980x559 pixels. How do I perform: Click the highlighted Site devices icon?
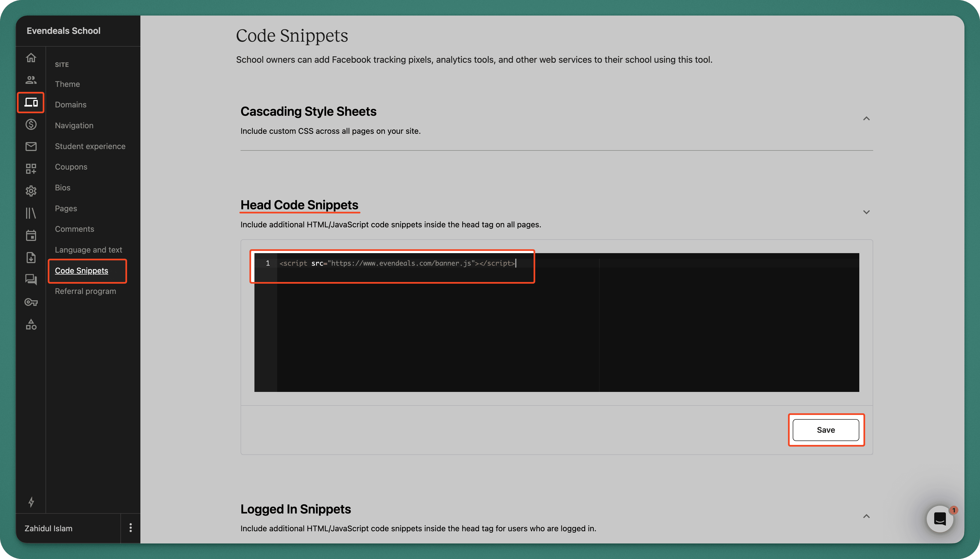click(31, 102)
